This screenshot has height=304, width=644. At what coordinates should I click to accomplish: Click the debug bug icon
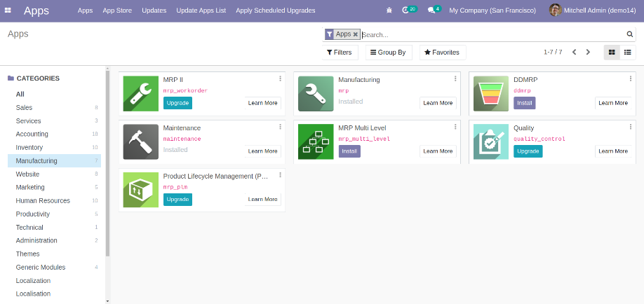(x=389, y=11)
